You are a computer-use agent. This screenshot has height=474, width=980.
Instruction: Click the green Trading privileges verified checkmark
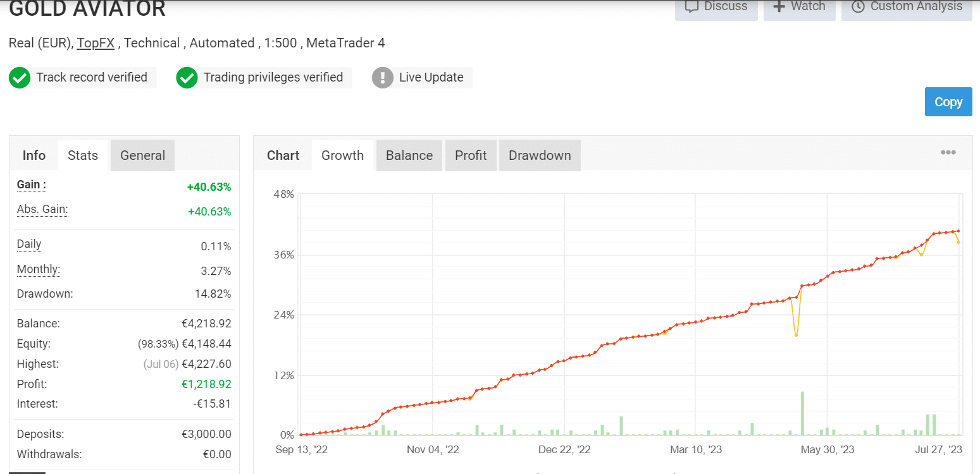tap(187, 78)
